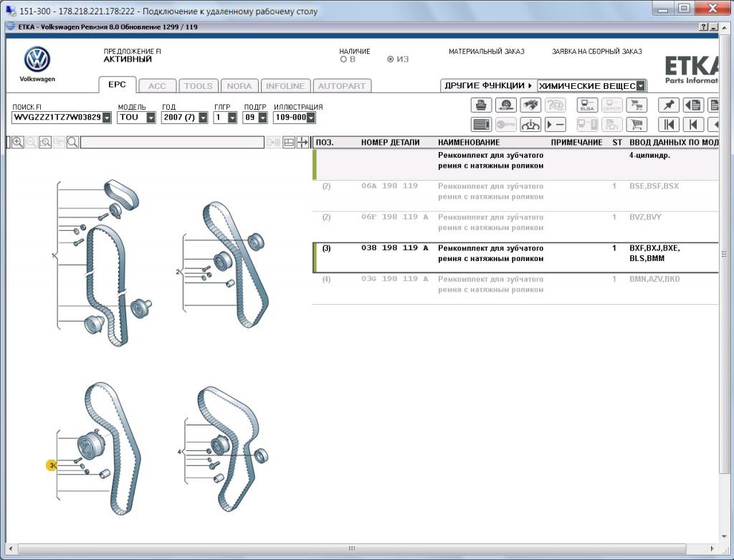
Task: Click the information 'i' icon
Action: (x=530, y=125)
